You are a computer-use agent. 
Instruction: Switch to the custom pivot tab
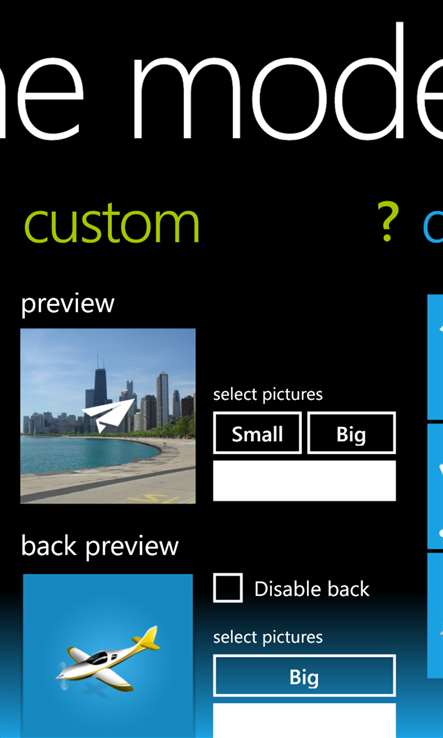(x=112, y=224)
